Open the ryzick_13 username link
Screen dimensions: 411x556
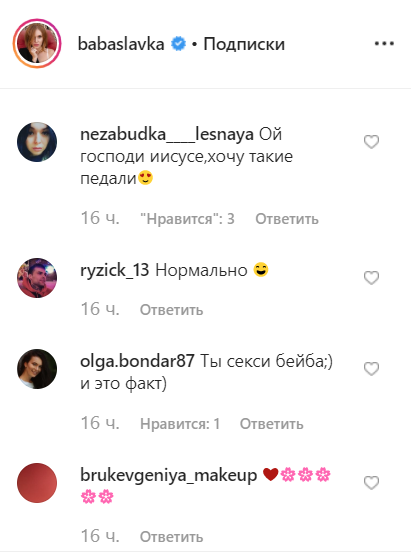[x=115, y=270]
